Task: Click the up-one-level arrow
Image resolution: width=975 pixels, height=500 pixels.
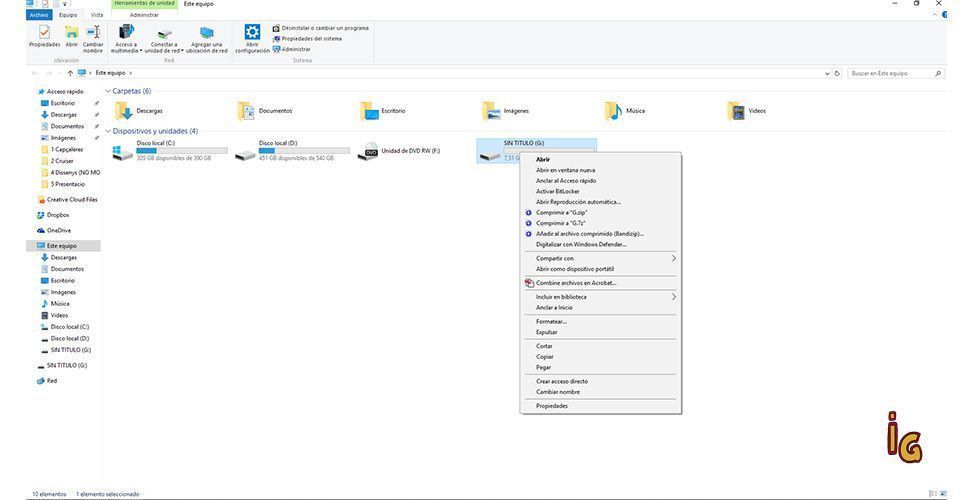Action: (70, 73)
